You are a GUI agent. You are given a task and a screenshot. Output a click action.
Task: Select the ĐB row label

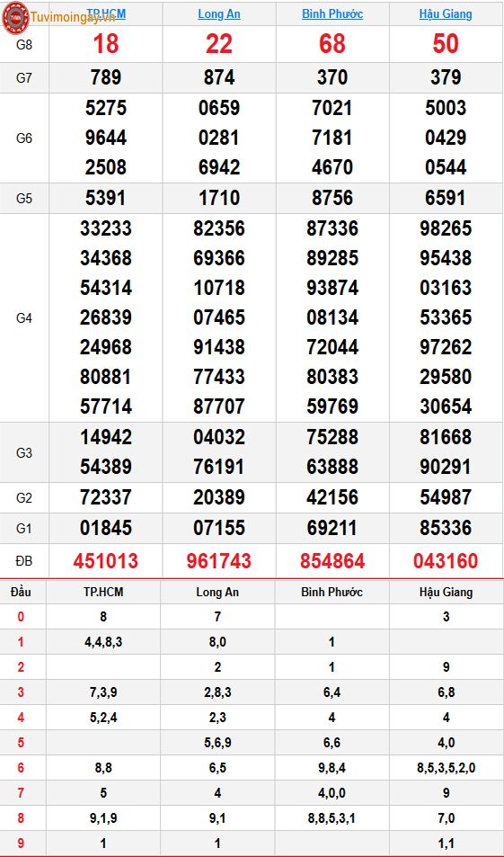(x=24, y=561)
